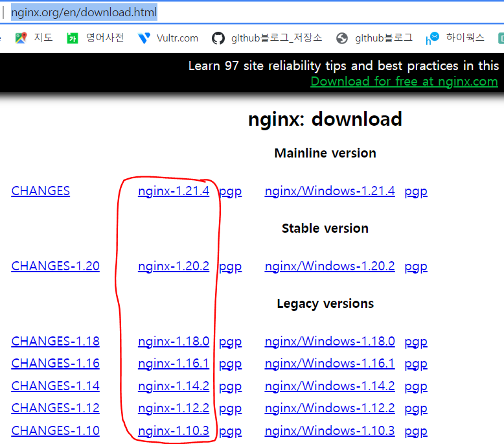Open CHANGES-1.10 link

(55, 430)
